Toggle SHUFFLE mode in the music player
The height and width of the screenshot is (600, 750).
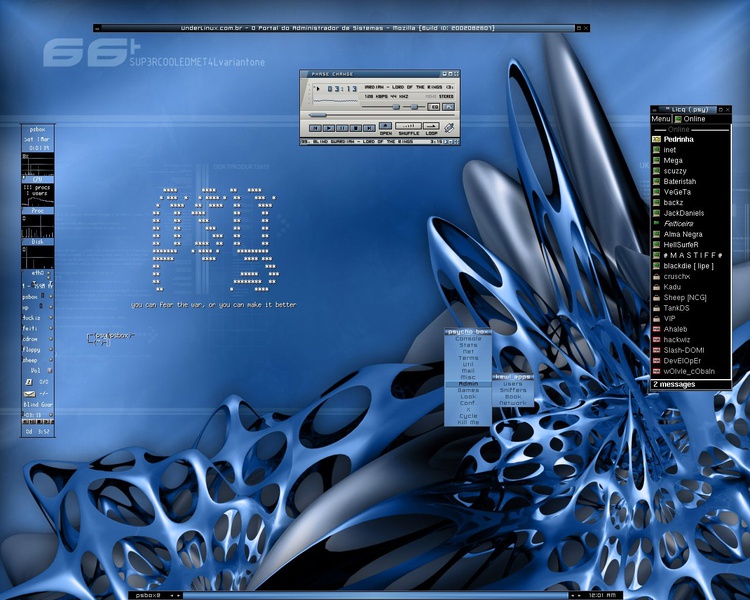point(408,126)
